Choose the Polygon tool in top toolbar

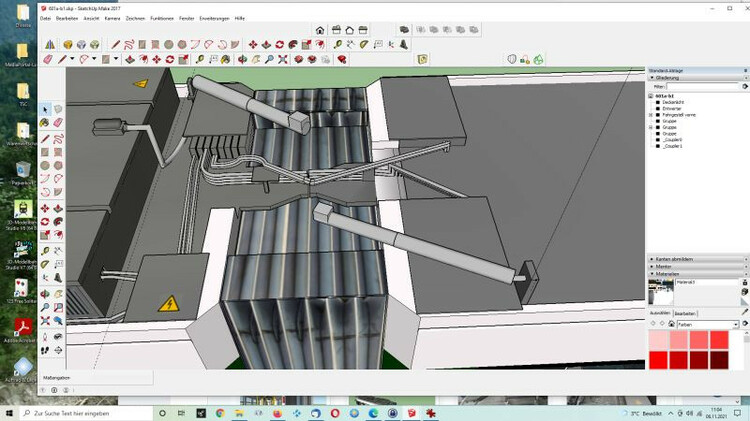(182, 44)
